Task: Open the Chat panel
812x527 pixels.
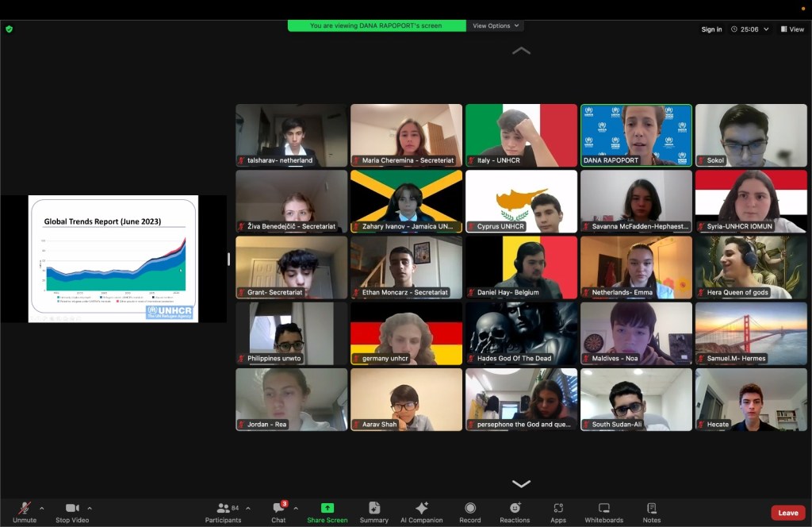Action: 278,512
